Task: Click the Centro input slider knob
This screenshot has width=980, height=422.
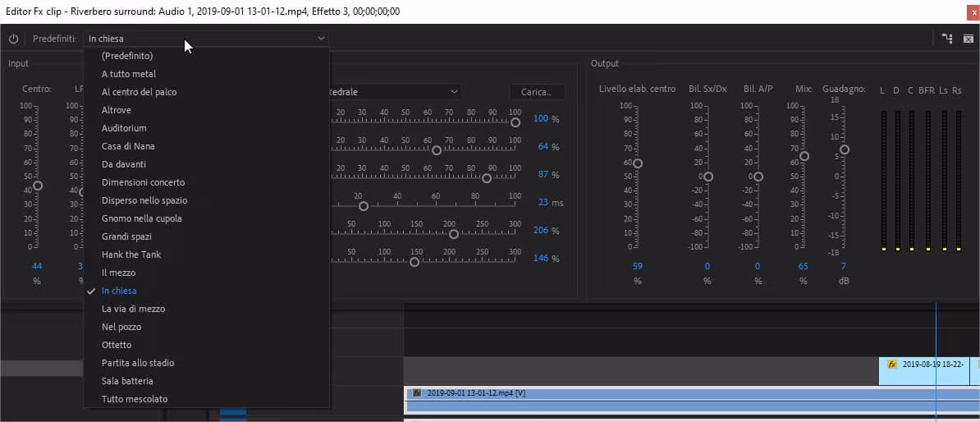Action: click(38, 186)
